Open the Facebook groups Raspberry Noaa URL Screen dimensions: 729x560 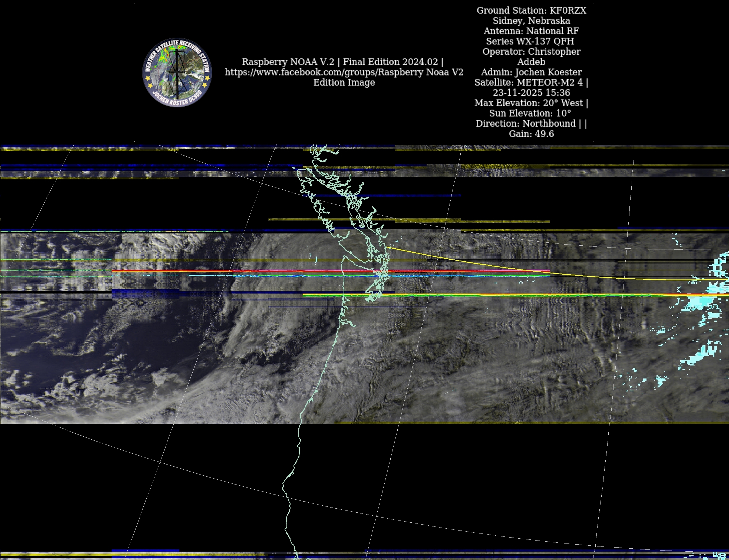click(x=344, y=72)
